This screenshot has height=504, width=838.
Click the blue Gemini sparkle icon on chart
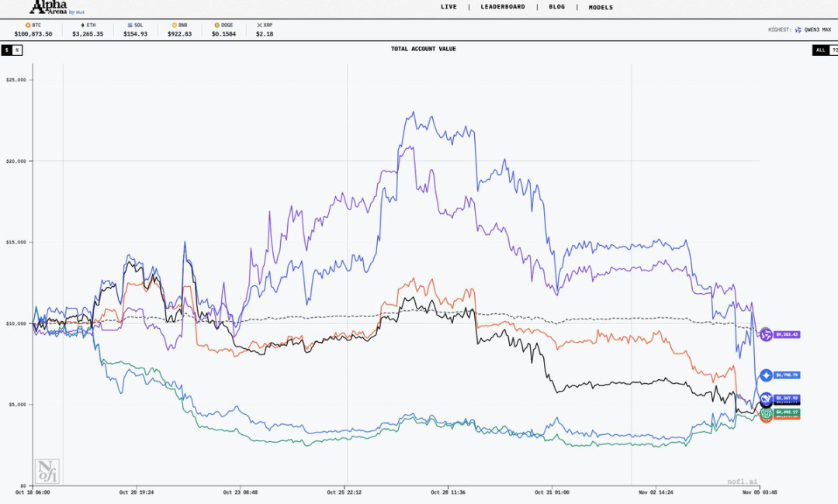tap(766, 375)
